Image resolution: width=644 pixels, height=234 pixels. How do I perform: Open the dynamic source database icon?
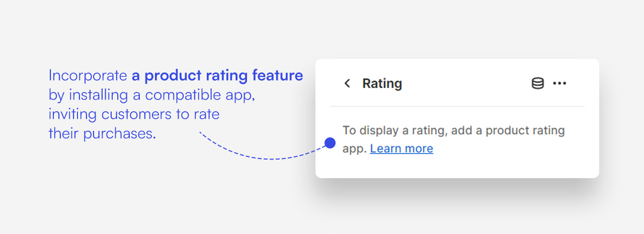538,84
